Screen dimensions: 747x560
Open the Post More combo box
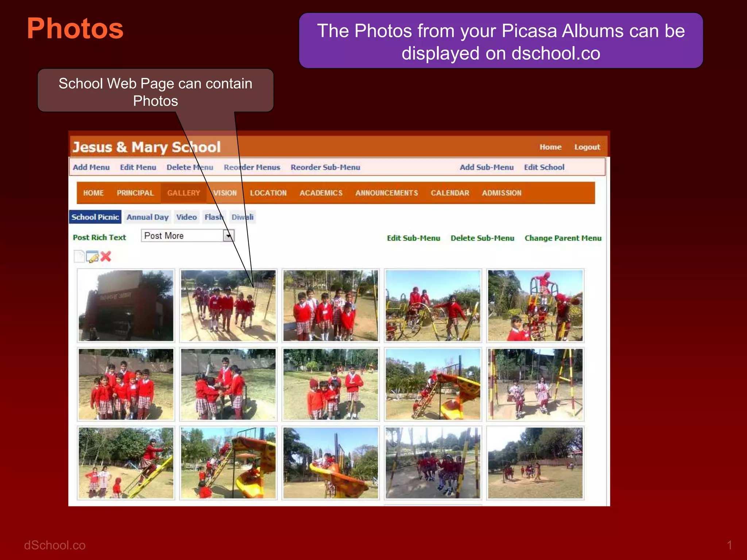click(x=188, y=236)
